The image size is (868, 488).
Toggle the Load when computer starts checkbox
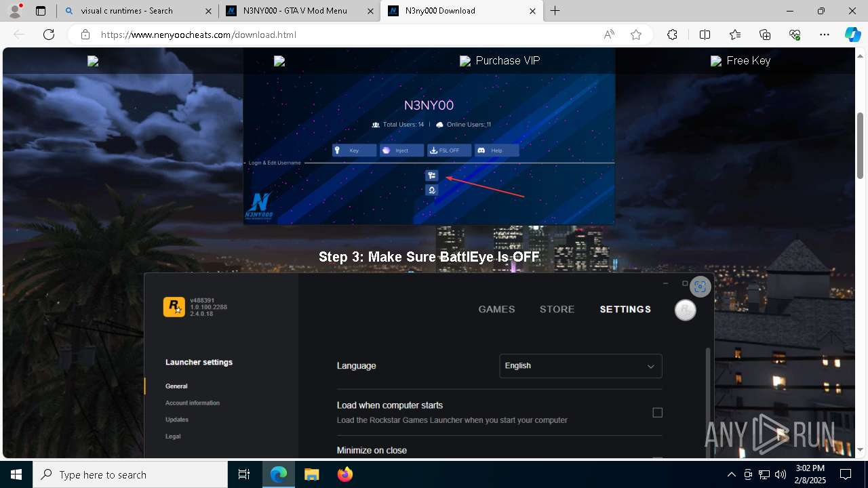click(657, 412)
